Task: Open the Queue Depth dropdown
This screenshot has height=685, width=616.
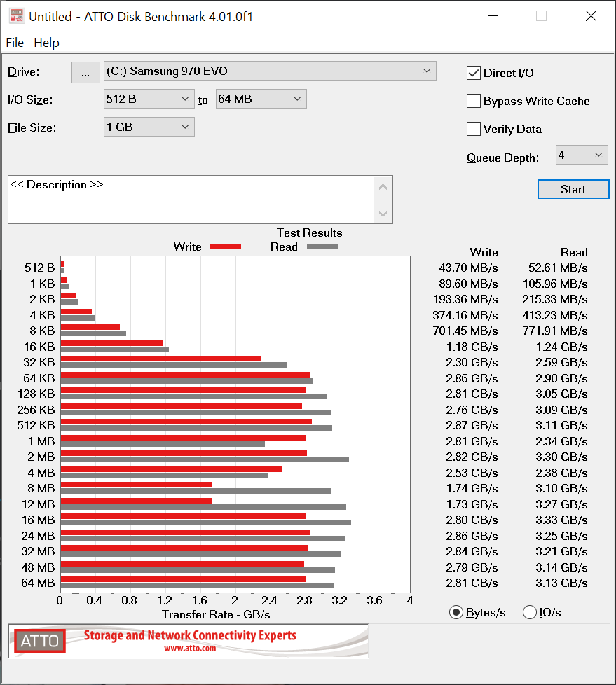Action: click(x=582, y=155)
